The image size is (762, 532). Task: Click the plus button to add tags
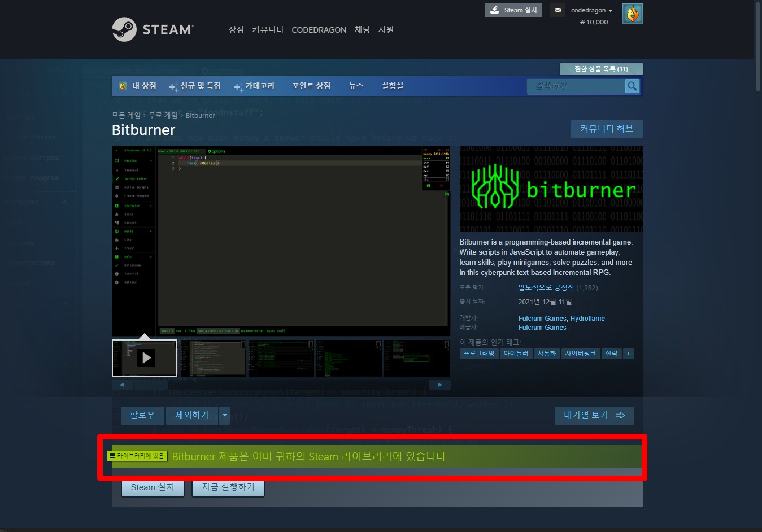(x=628, y=354)
